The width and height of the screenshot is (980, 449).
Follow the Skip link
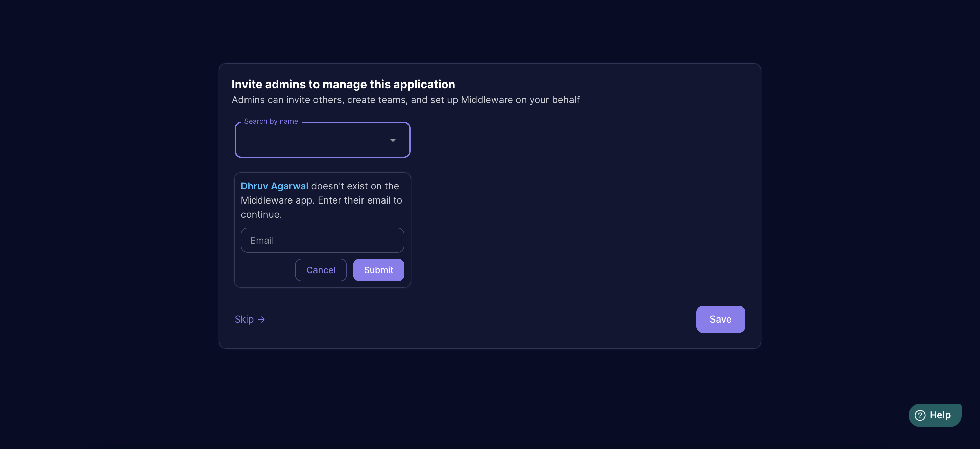(244, 320)
